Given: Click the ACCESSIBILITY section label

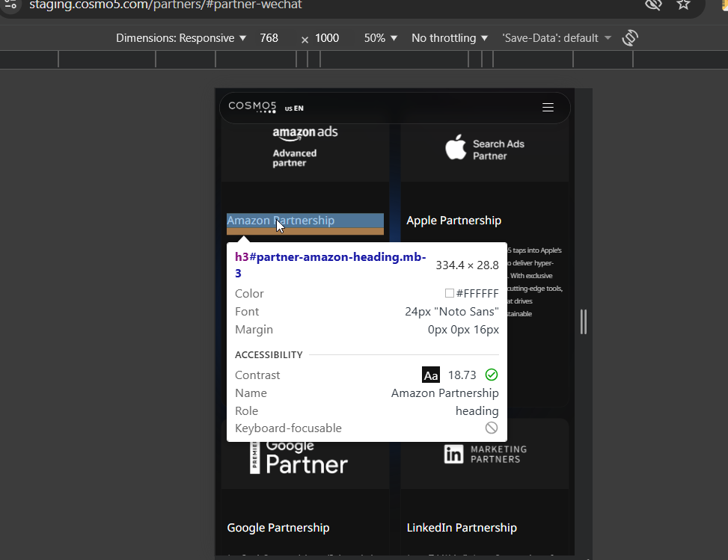Looking at the screenshot, I should (x=269, y=355).
